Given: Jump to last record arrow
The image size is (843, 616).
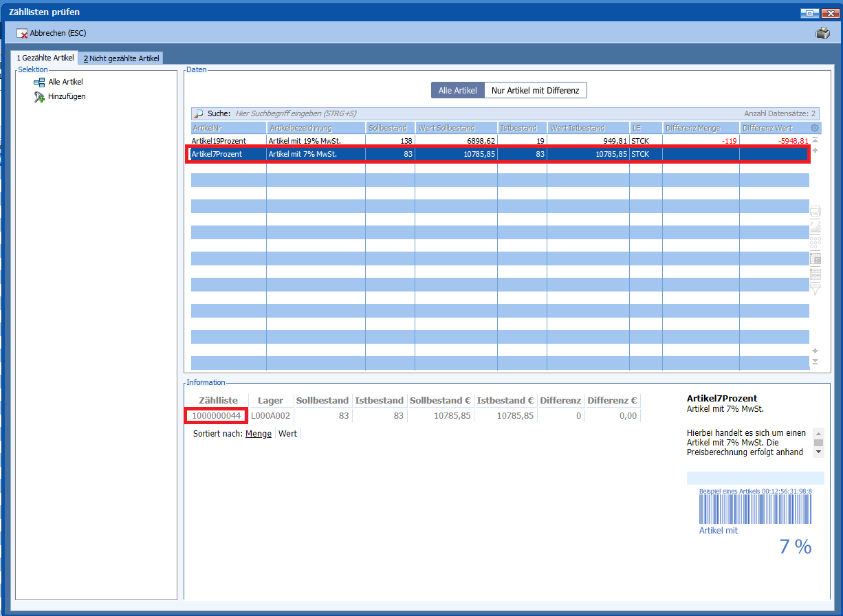Looking at the screenshot, I should [815, 362].
